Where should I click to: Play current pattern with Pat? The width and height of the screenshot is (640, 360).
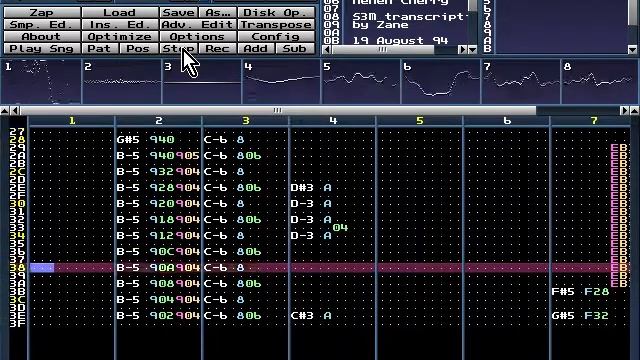pyautogui.click(x=100, y=48)
